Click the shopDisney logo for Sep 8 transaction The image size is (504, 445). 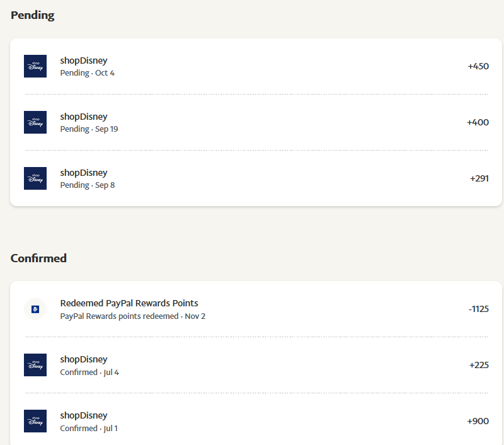[x=35, y=178]
